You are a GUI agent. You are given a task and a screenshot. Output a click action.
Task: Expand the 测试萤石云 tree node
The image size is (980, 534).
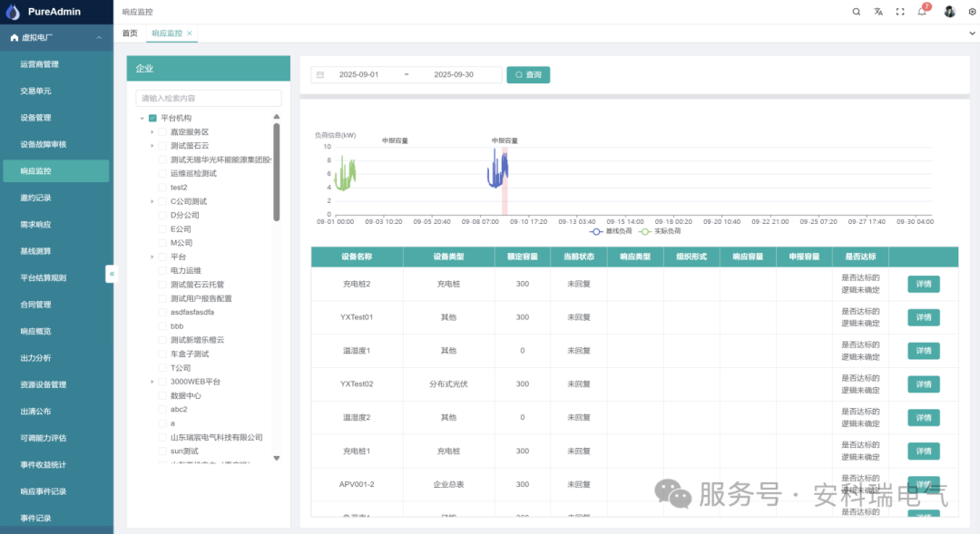pos(152,146)
